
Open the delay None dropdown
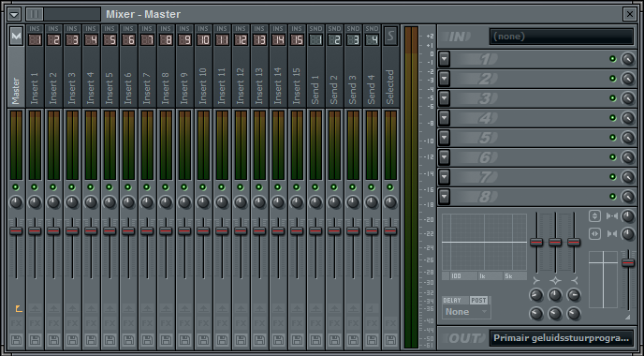point(466,312)
